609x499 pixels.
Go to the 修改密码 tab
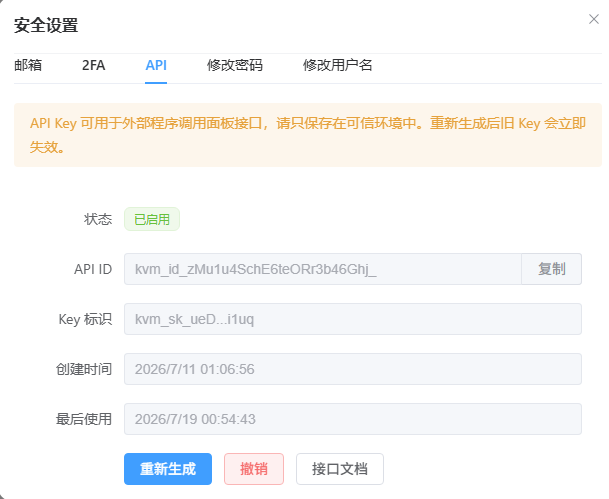pyautogui.click(x=235, y=65)
